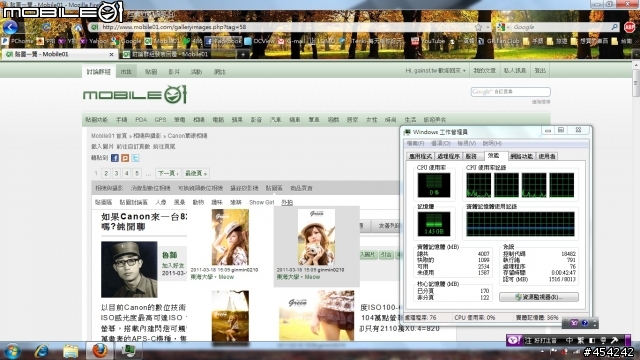This screenshot has width=640, height=360.
Task: Share to Facebook via the blue f icon
Action: 115,158
